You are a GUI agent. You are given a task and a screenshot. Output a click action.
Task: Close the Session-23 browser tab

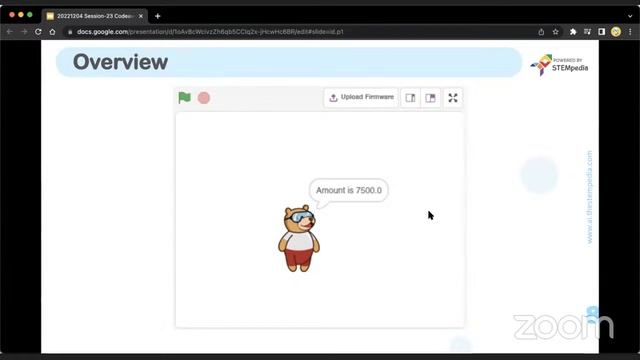(x=141, y=16)
